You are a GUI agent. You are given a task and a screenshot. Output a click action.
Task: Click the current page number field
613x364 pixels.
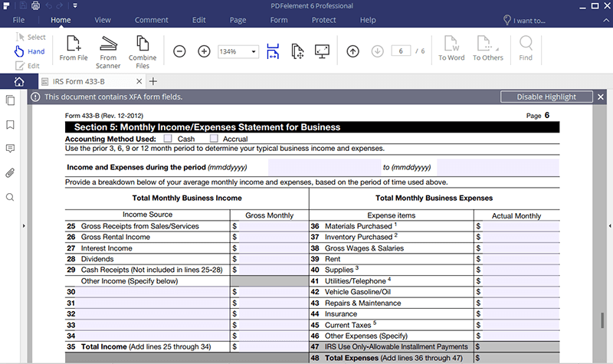pos(401,51)
